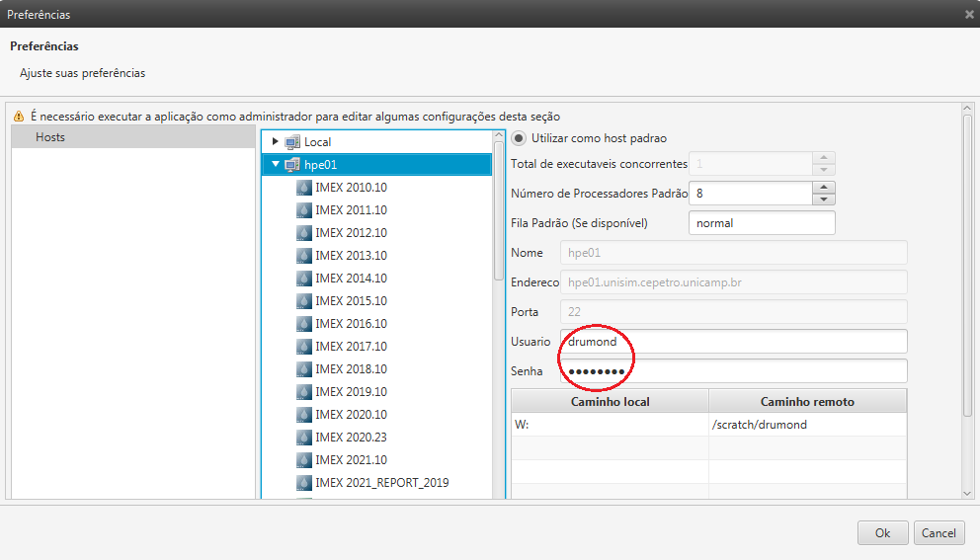The height and width of the screenshot is (560, 980).
Task: Select Utilizar como host padrao radio button
Action: tap(519, 138)
